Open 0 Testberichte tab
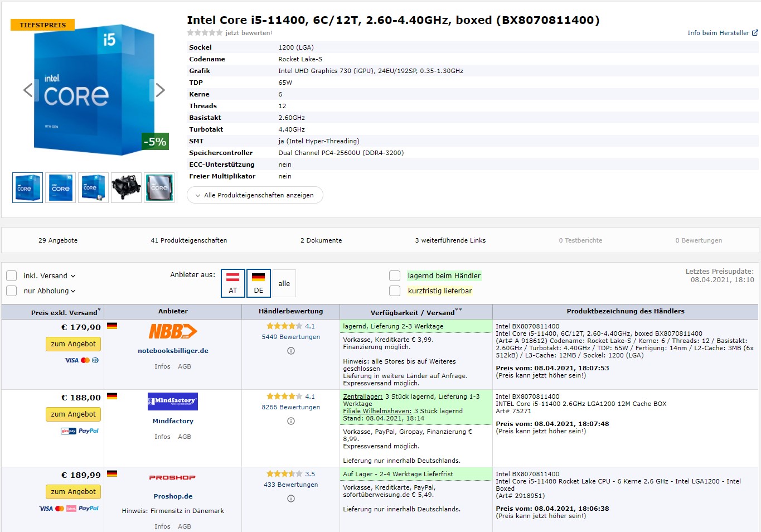 coord(580,240)
